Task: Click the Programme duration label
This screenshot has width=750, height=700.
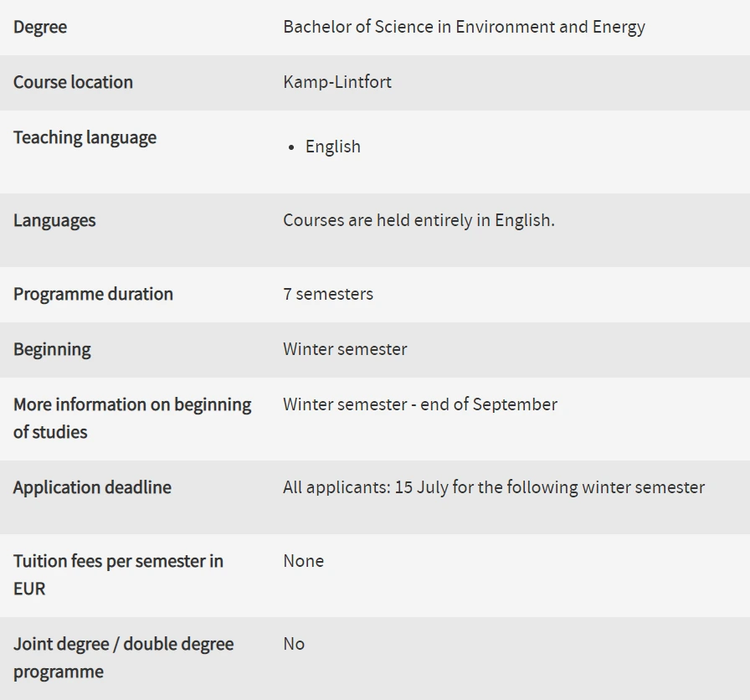Action: tap(93, 294)
